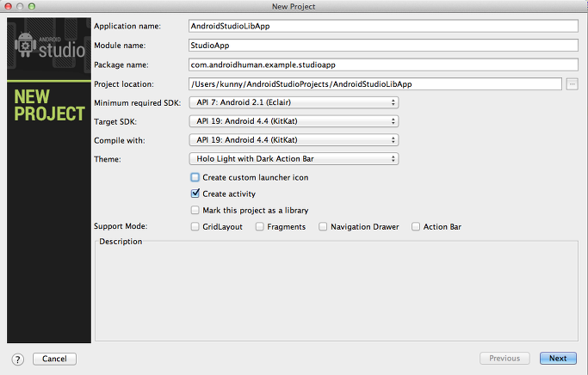
Task: Tick the Navigation Drawer checkbox
Action: click(323, 227)
